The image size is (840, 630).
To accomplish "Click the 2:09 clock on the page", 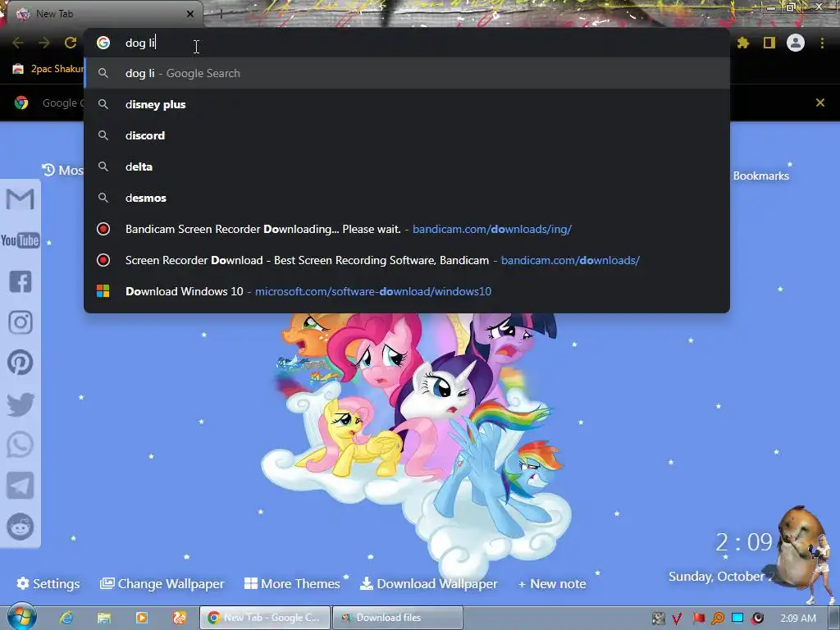I will click(743, 542).
